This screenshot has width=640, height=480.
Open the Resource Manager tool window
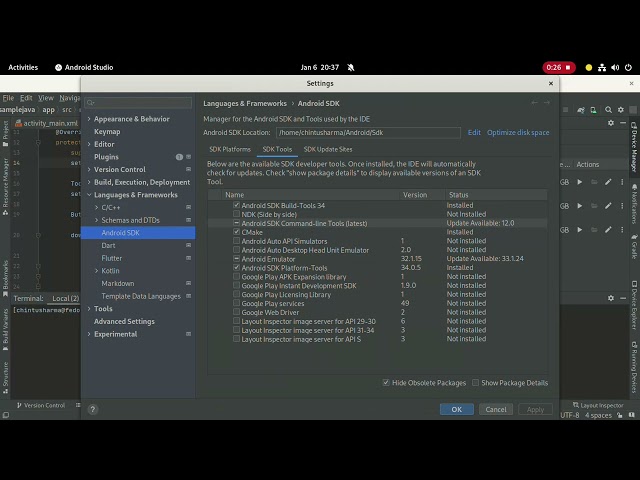coord(5,187)
